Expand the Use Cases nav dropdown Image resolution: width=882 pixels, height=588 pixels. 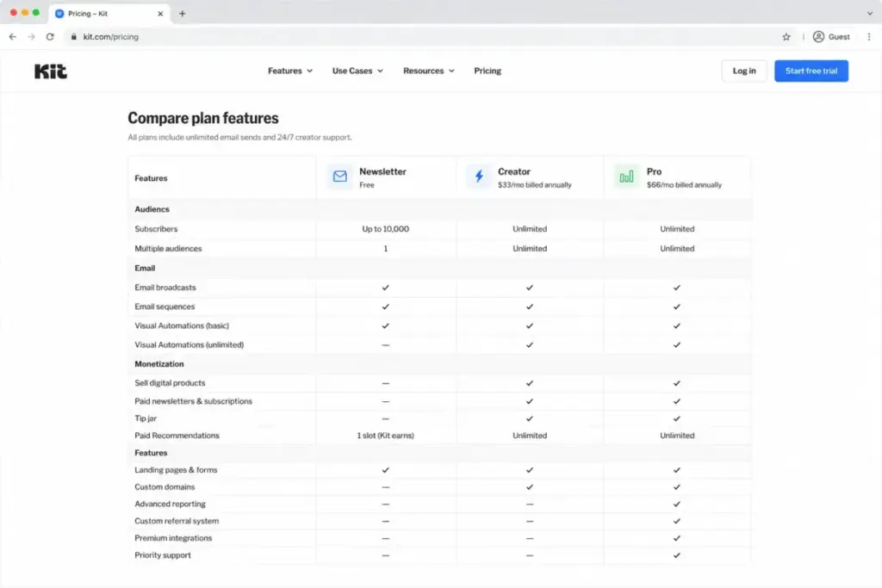coord(357,71)
